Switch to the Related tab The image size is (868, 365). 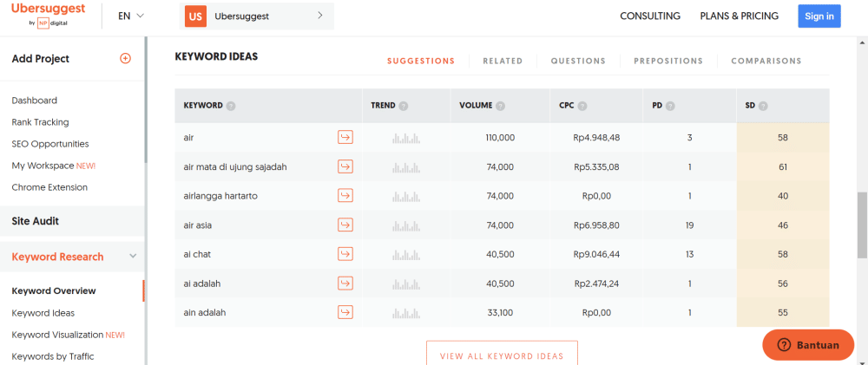pyautogui.click(x=503, y=62)
